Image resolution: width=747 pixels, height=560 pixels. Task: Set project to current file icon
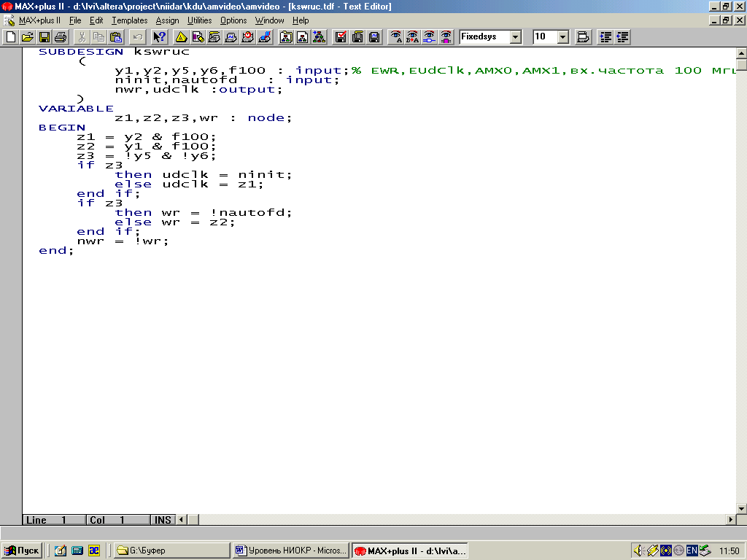pyautogui.click(x=303, y=36)
